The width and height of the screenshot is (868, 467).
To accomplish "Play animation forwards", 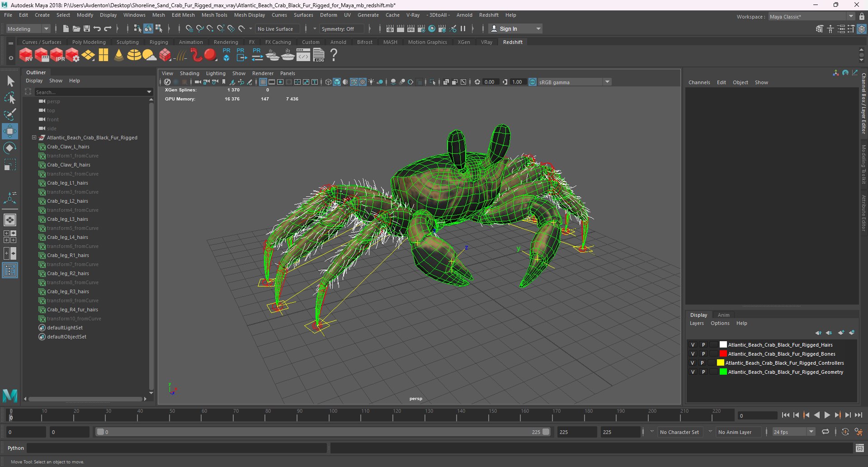I will click(827, 415).
